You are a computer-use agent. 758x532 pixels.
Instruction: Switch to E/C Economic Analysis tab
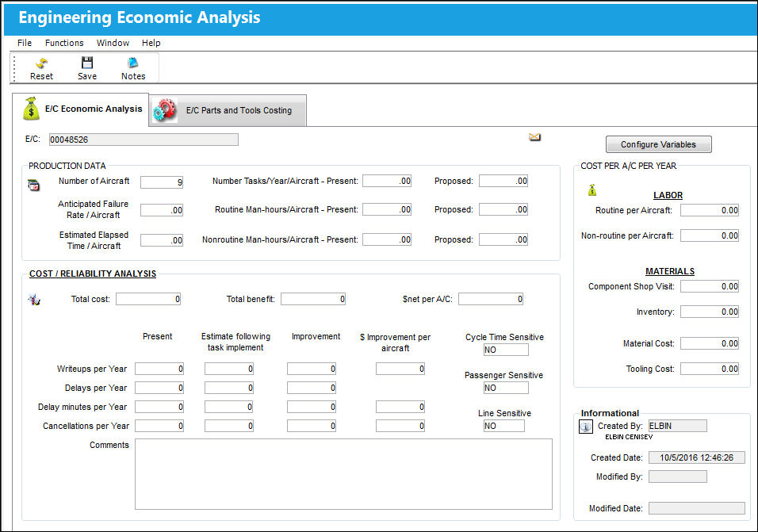click(x=81, y=109)
